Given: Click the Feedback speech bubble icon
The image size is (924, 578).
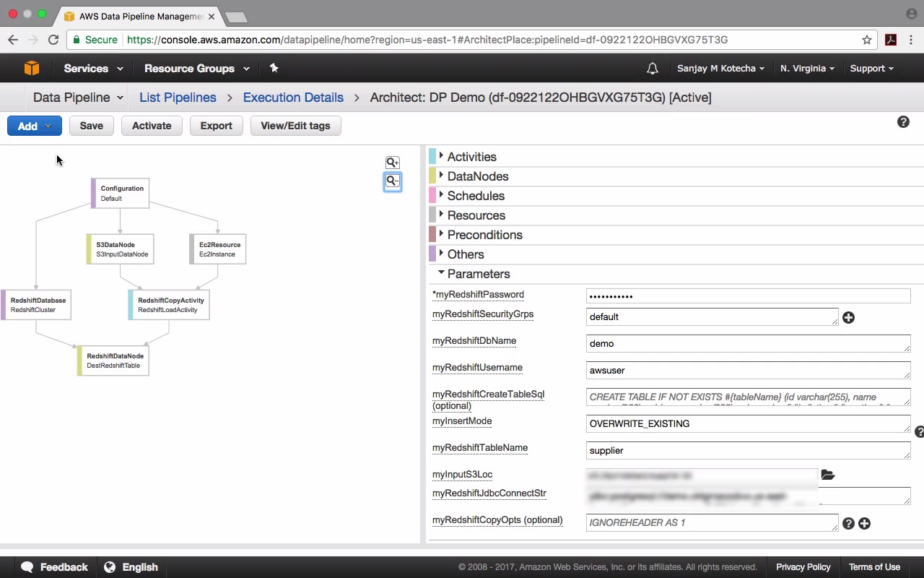Looking at the screenshot, I should 27,567.
